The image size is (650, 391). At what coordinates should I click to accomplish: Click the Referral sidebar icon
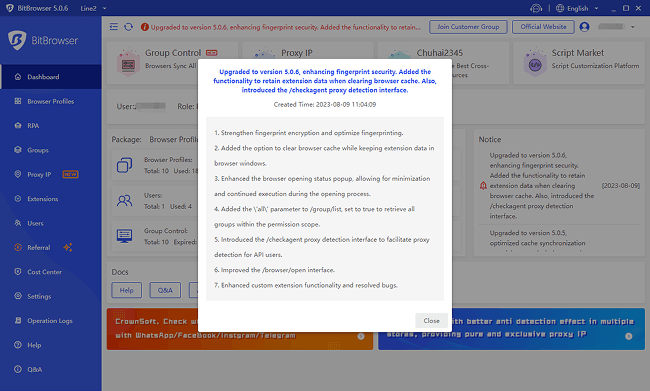[x=18, y=247]
